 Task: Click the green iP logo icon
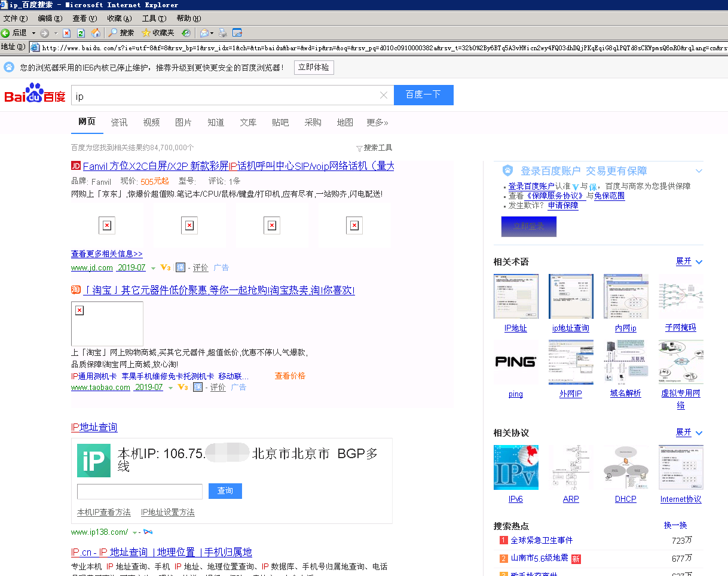(x=94, y=460)
